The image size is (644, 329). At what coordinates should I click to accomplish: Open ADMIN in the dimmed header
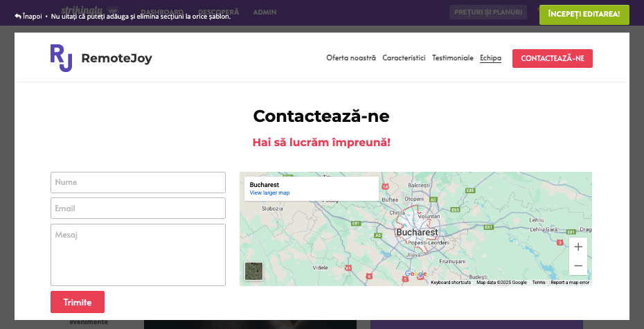pyautogui.click(x=265, y=12)
